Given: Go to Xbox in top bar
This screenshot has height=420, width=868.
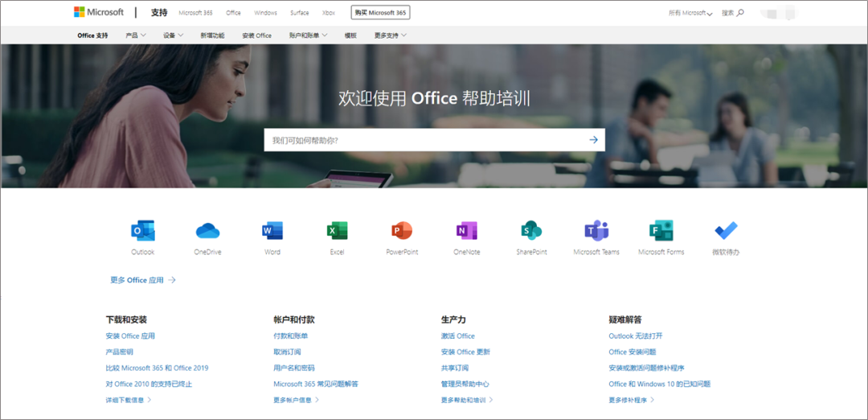Looking at the screenshot, I should tap(329, 13).
